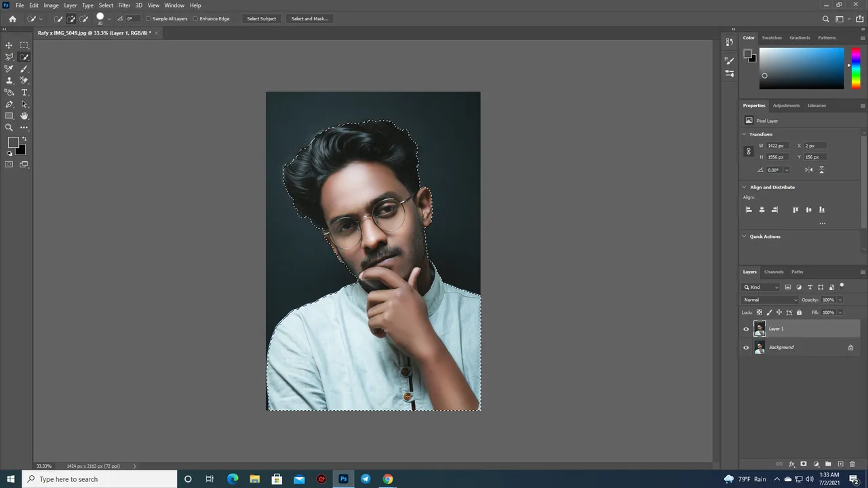Screen dimensions: 868x488
Task: Select the Polygonal Lasso tool
Action: coord(9,57)
